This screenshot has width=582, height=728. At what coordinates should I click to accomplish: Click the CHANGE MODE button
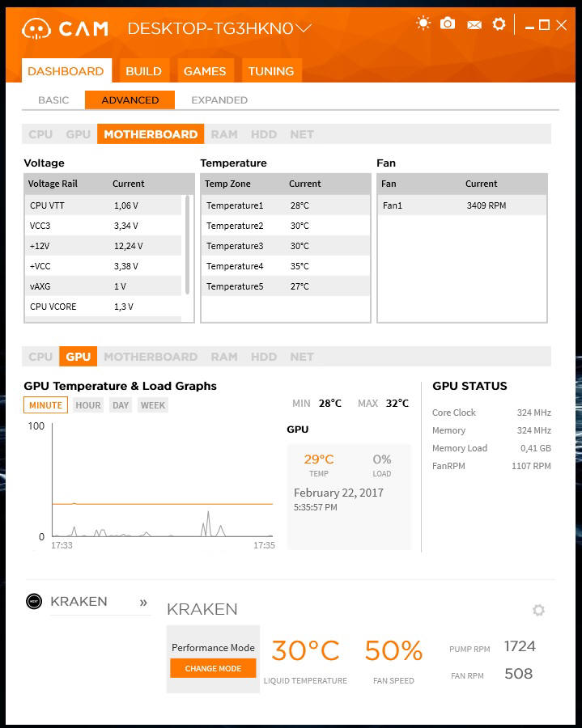[213, 668]
